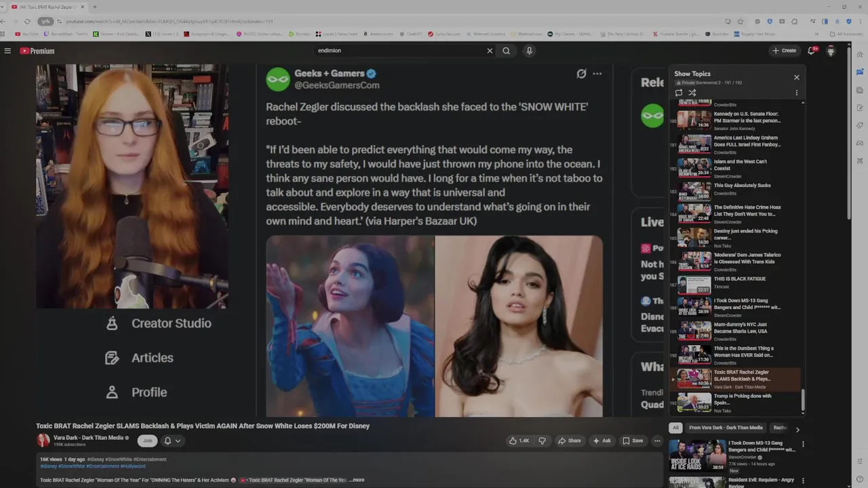The height and width of the screenshot is (488, 868).
Task: Click the playlist panel scrollbar
Action: pyautogui.click(x=803, y=401)
